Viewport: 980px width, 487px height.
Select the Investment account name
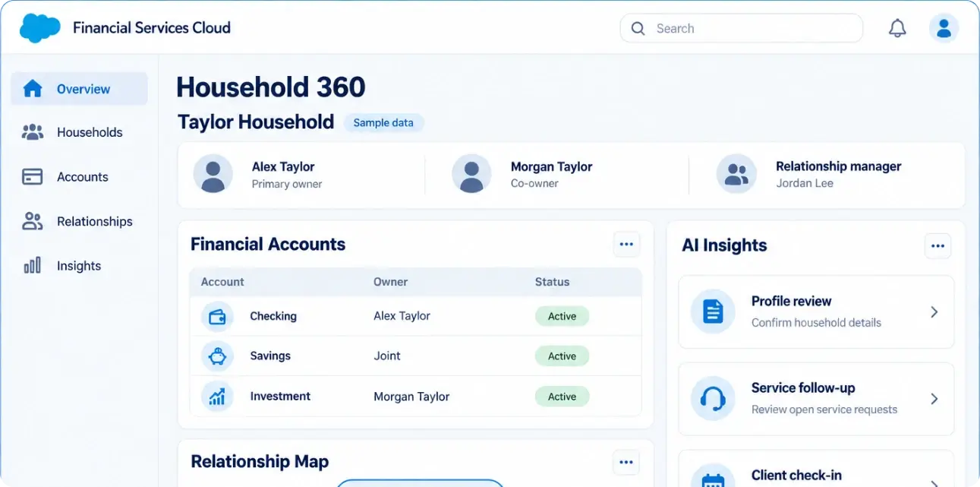(x=280, y=396)
